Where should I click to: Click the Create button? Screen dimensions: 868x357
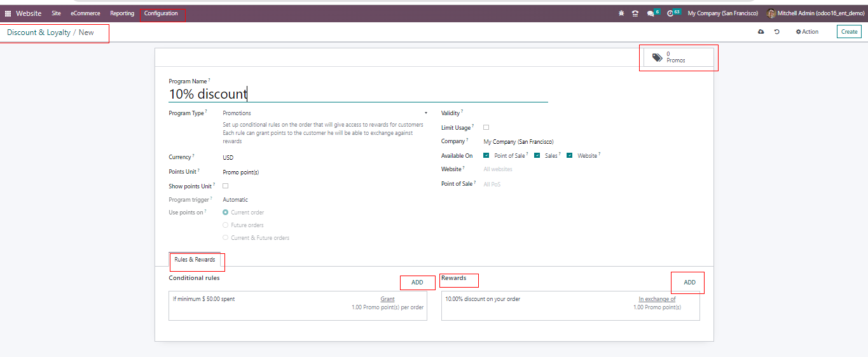[849, 32]
